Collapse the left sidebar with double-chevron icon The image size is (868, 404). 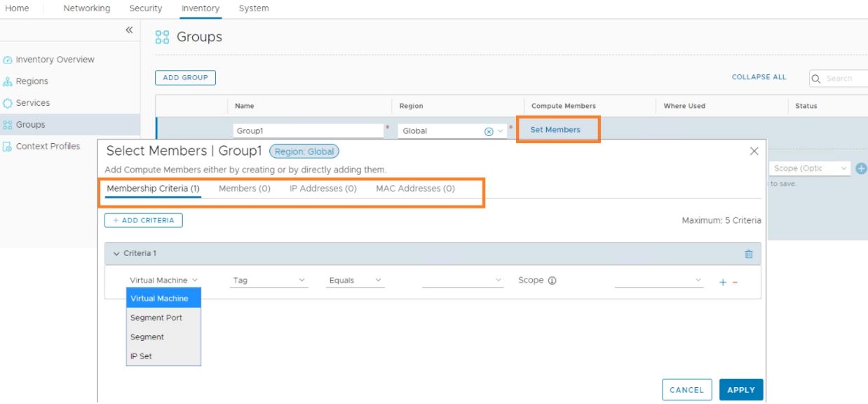coord(129,30)
